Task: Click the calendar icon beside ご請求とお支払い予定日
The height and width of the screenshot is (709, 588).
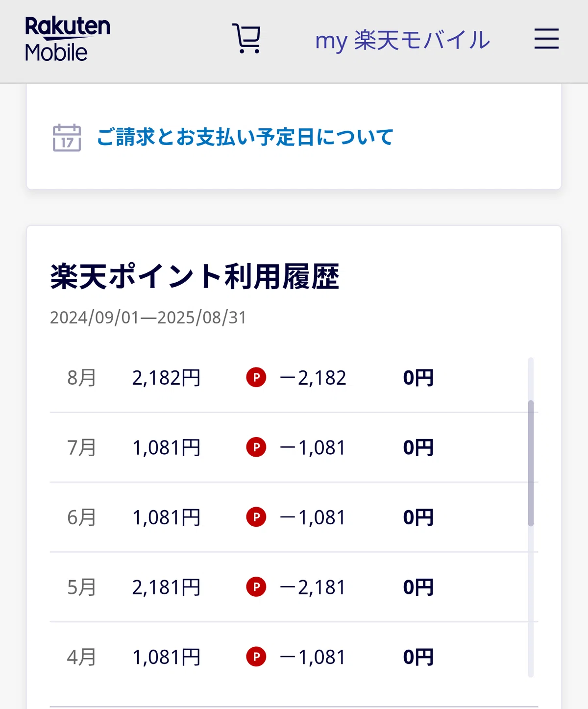Action: tap(67, 137)
